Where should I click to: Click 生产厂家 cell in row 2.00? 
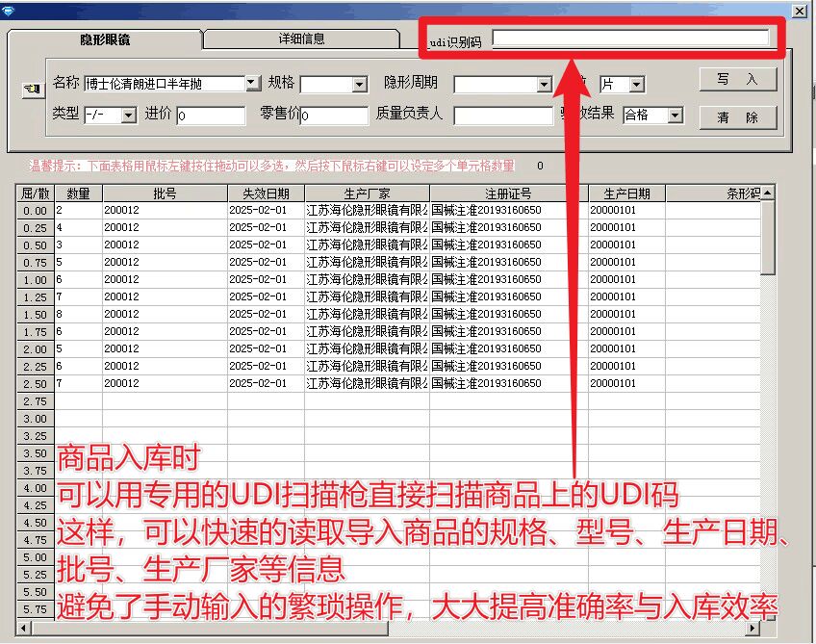click(367, 348)
